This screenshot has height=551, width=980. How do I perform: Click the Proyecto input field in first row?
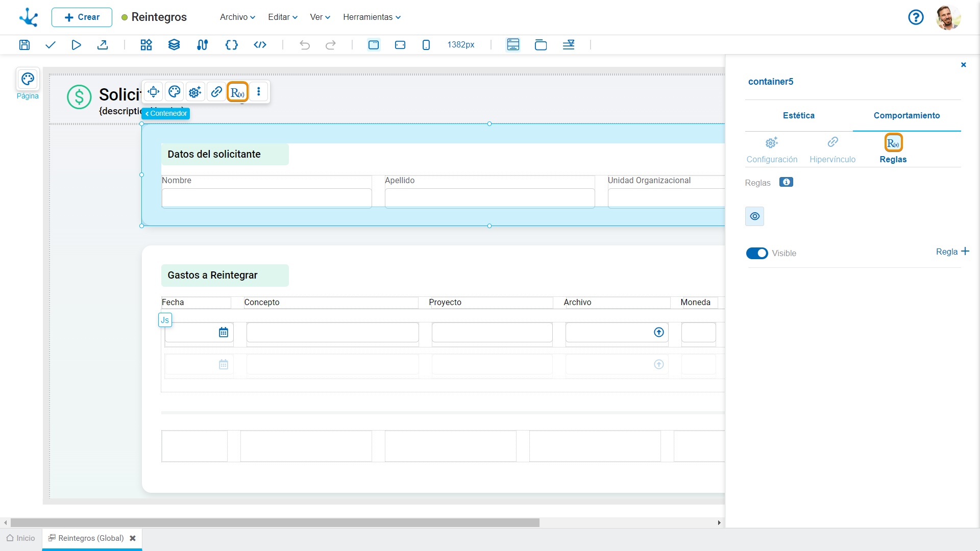pos(492,333)
